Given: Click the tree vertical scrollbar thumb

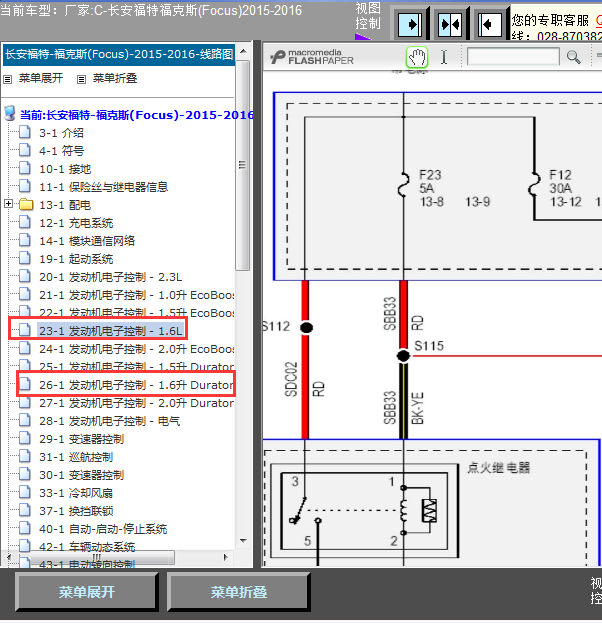Looking at the screenshot, I should [242, 165].
